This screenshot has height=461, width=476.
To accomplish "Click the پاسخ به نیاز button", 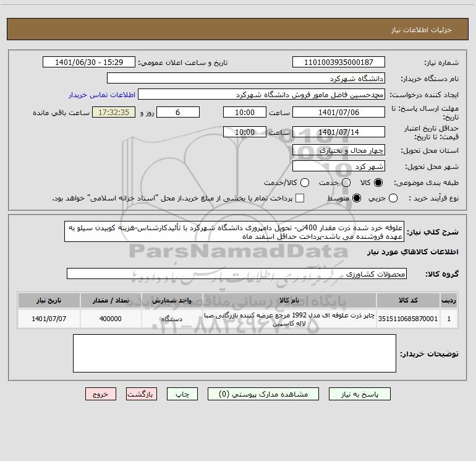I will [x=360, y=394].
